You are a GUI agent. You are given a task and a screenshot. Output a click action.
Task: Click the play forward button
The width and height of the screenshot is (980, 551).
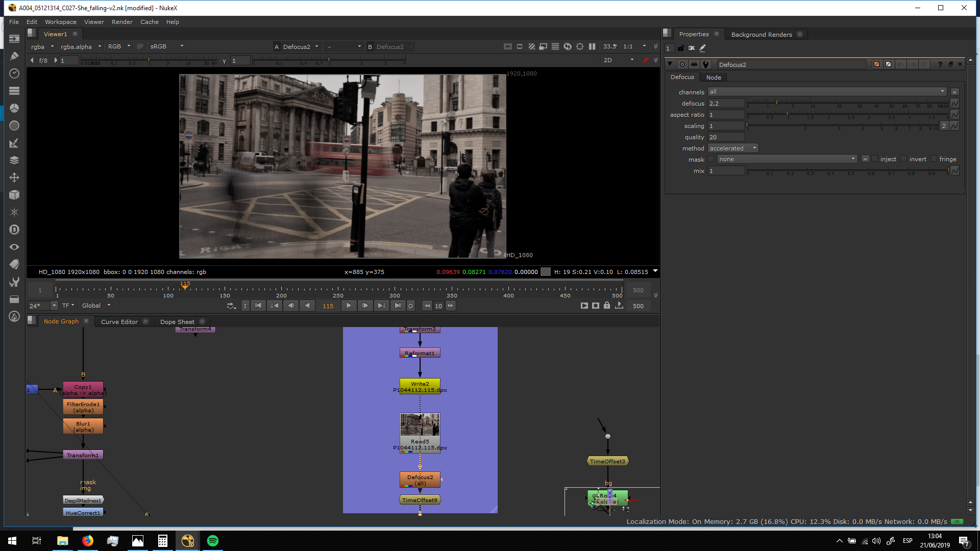click(x=349, y=306)
